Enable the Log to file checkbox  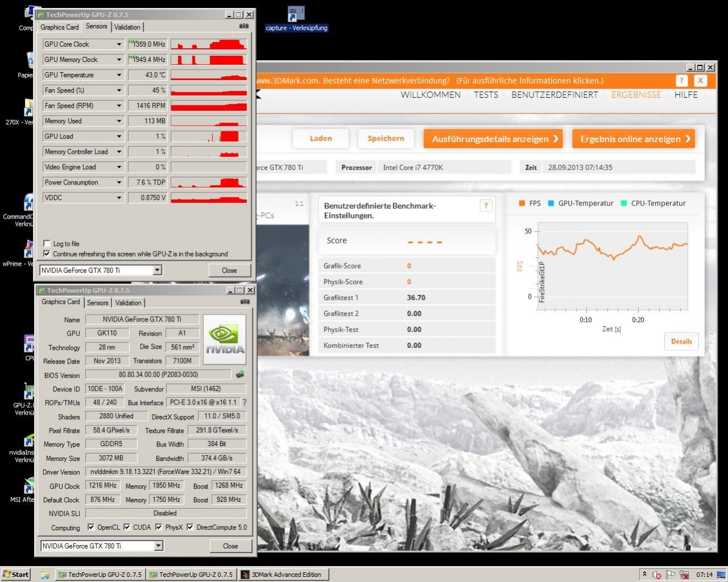tap(47, 243)
